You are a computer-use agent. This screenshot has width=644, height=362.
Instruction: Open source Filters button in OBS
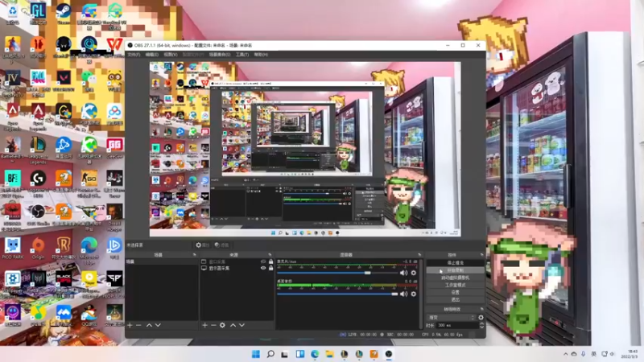(x=222, y=245)
